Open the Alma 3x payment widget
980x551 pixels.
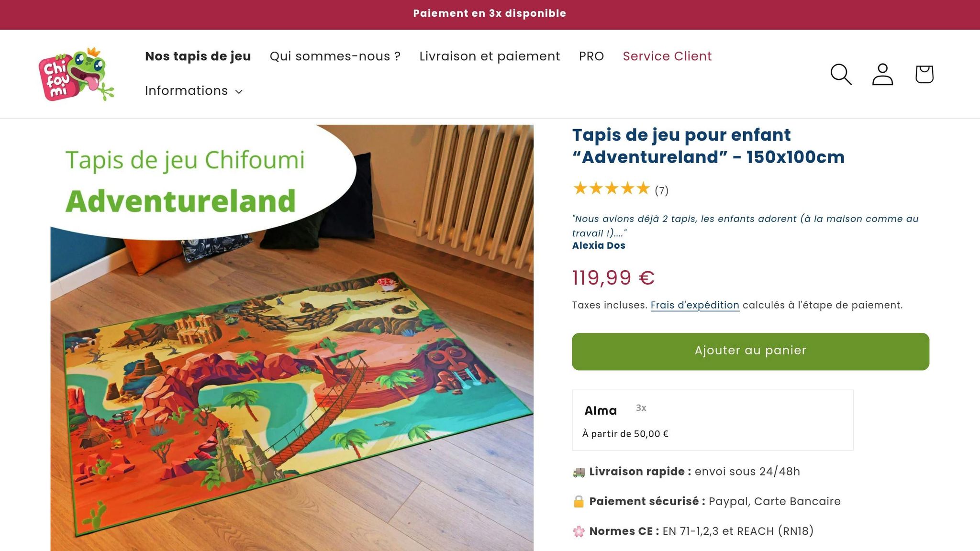(712, 420)
